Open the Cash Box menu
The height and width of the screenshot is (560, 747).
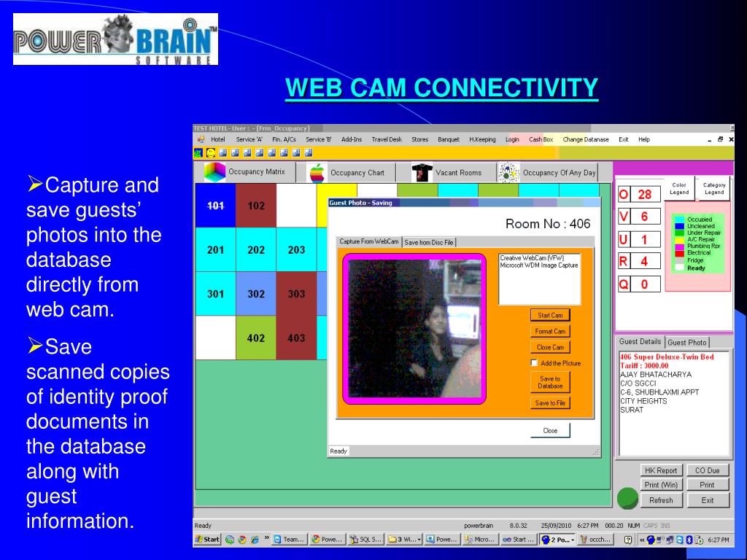point(541,139)
